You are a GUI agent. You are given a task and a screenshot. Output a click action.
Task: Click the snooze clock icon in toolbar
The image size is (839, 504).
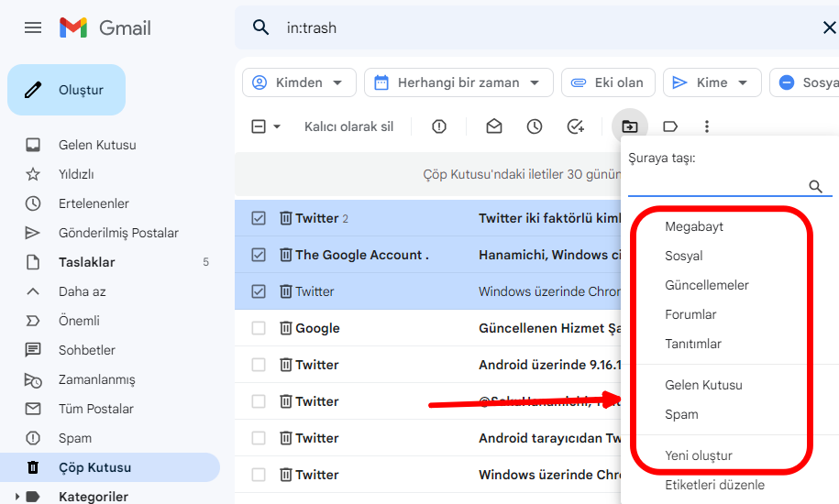point(535,126)
